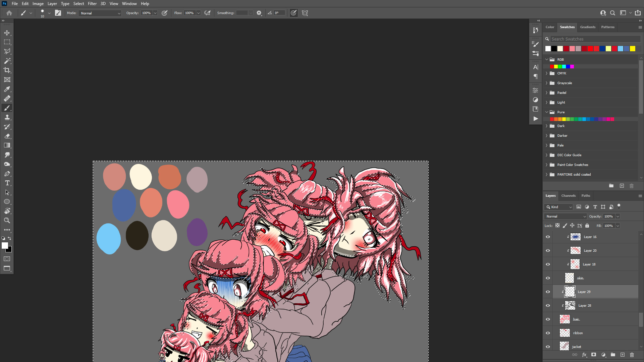Viewport: 644px width, 362px height.
Task: Open the layer blend mode dropdown
Action: pos(566,217)
